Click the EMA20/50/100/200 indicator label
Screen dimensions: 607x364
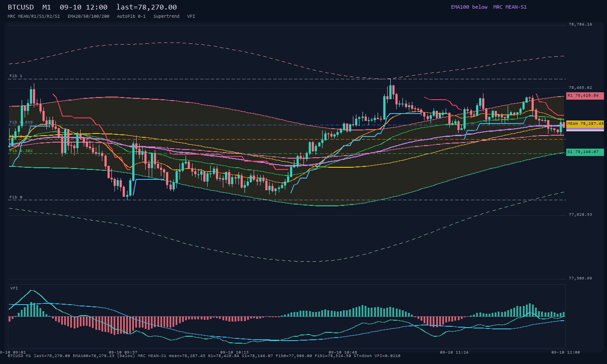[88, 16]
